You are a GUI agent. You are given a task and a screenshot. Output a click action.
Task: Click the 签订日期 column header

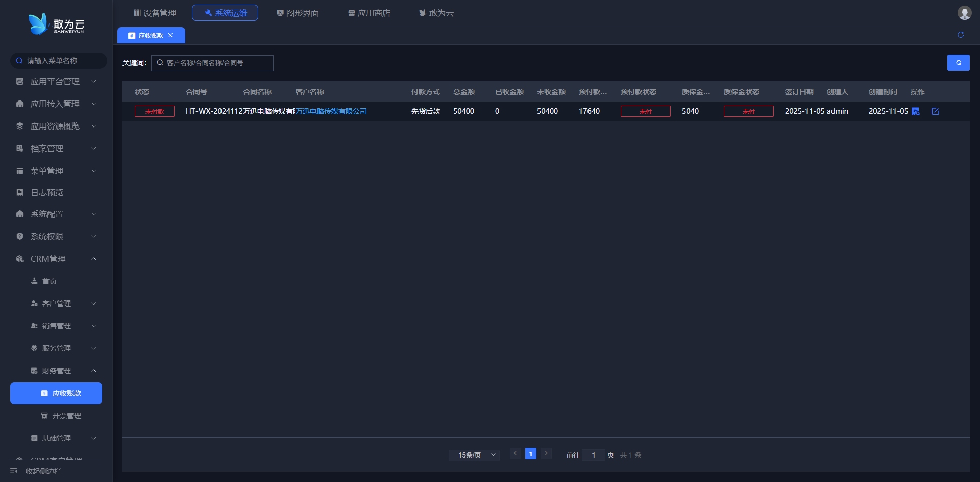pos(799,92)
